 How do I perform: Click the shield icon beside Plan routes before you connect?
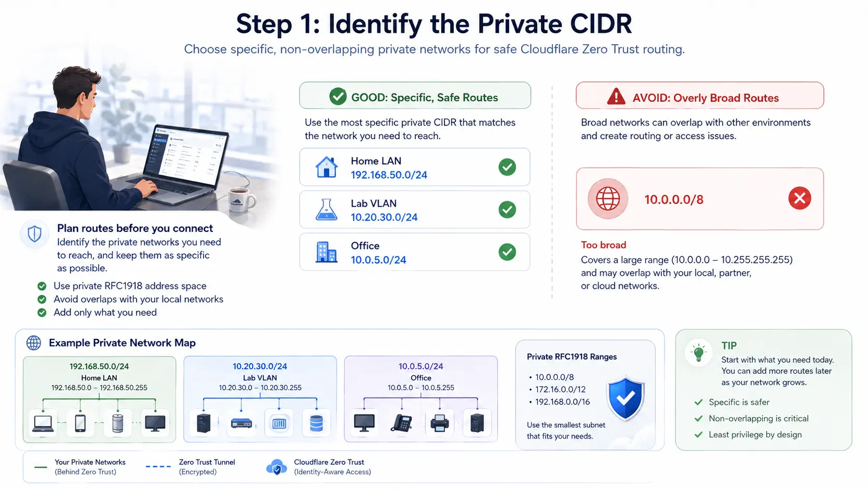pos(35,234)
